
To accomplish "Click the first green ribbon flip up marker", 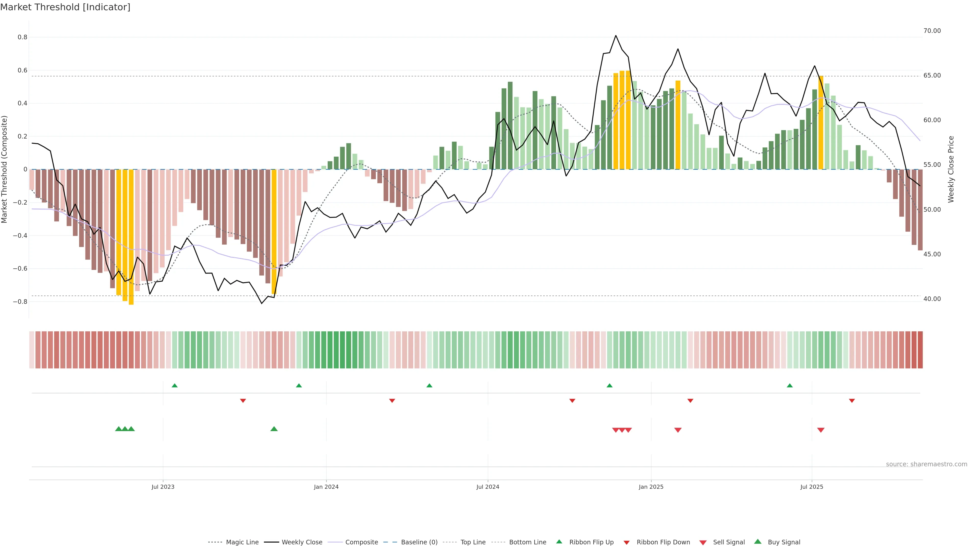I will coord(175,386).
